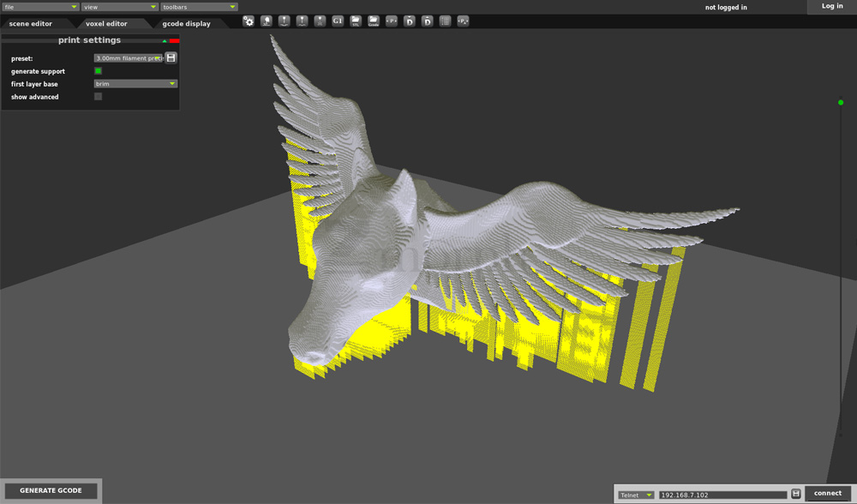Save the print preset with disk icon

point(171,57)
